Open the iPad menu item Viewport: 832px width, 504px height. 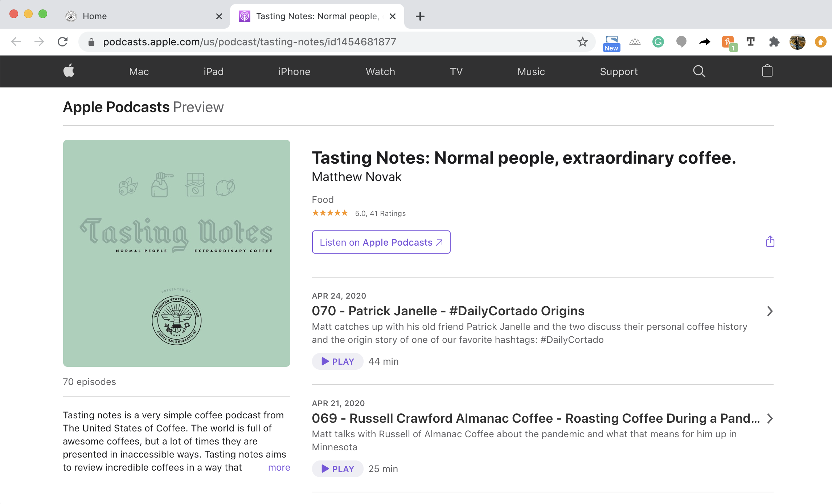(x=214, y=71)
